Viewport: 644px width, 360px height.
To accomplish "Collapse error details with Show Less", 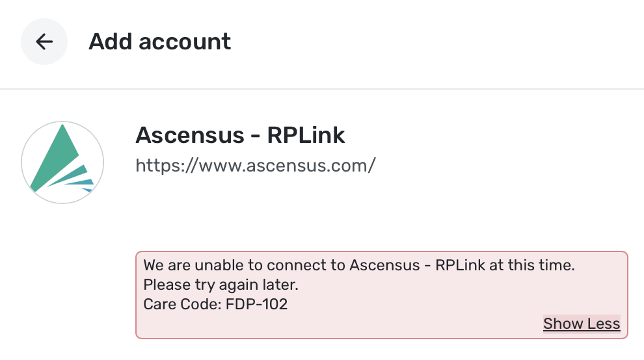I will point(582,324).
